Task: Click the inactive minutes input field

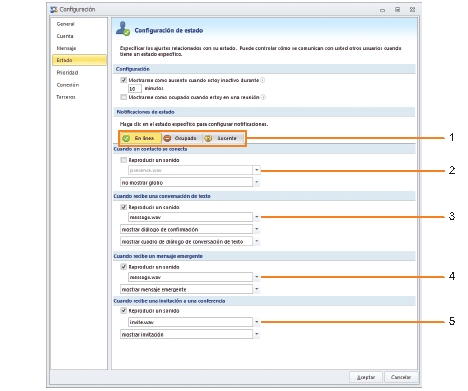Action: point(135,89)
